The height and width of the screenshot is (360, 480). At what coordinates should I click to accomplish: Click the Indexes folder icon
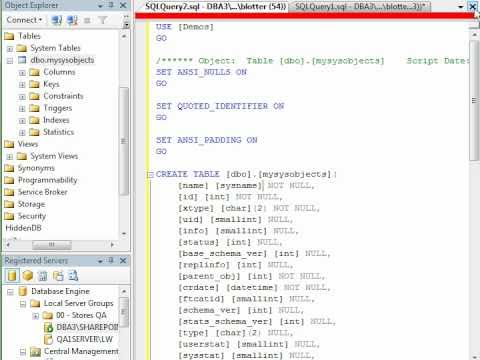(x=34, y=120)
